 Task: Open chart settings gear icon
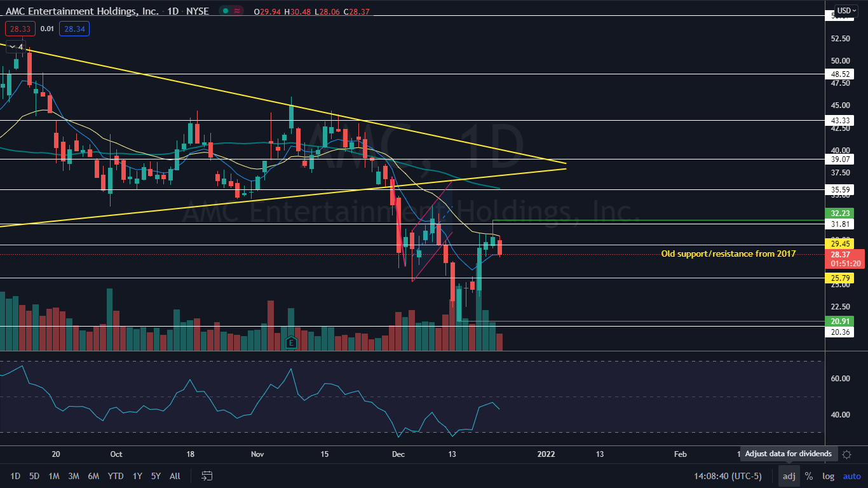point(846,454)
